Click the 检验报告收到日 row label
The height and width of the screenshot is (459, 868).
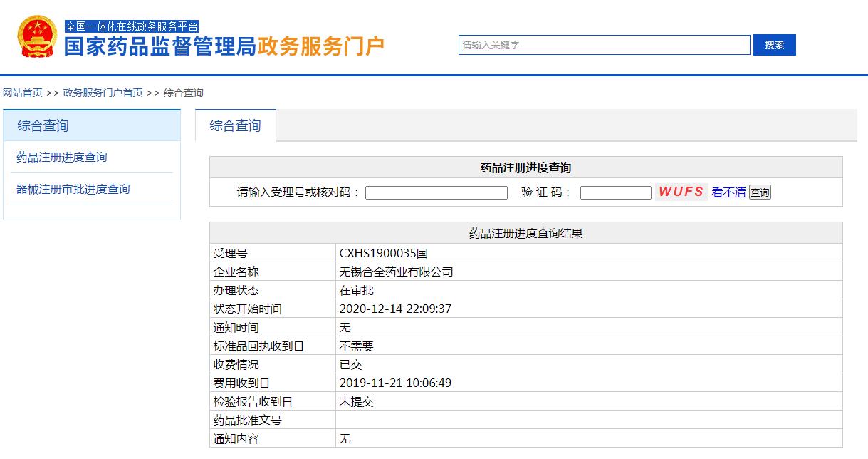[253, 401]
